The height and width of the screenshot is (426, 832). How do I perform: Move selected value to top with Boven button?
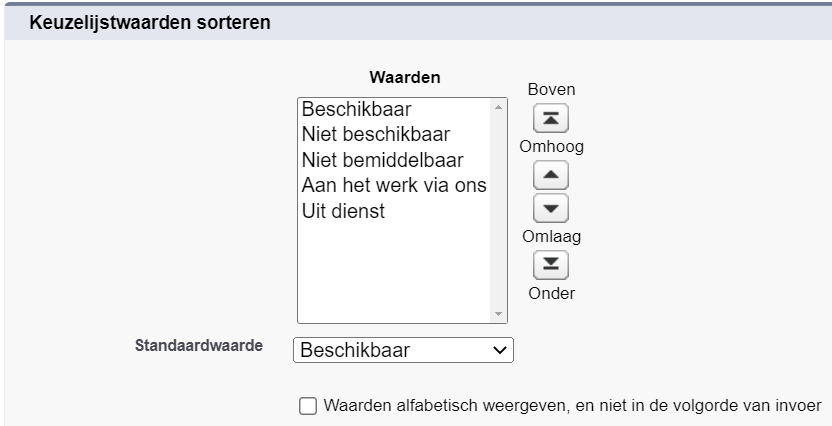551,118
